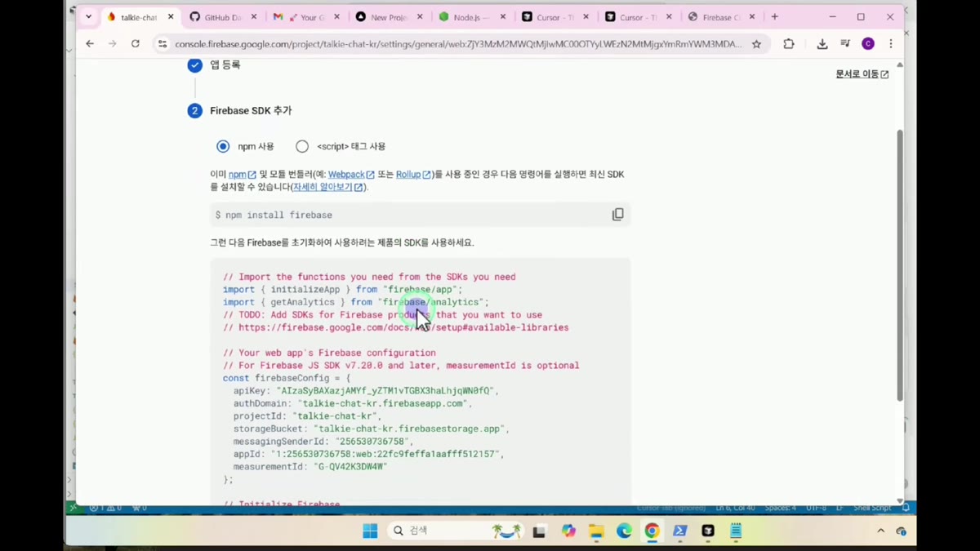Click the measurementId value G-QV42K3DW4W

coord(351,467)
